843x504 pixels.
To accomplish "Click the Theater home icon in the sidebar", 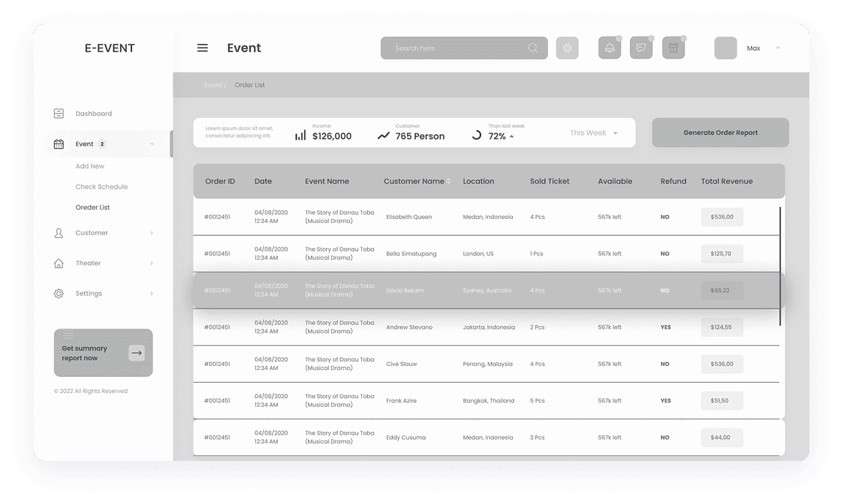I will 58,263.
